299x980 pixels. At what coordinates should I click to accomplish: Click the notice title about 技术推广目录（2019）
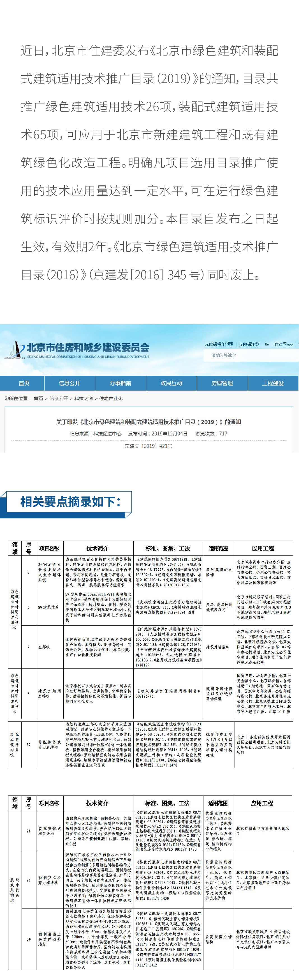point(148,422)
